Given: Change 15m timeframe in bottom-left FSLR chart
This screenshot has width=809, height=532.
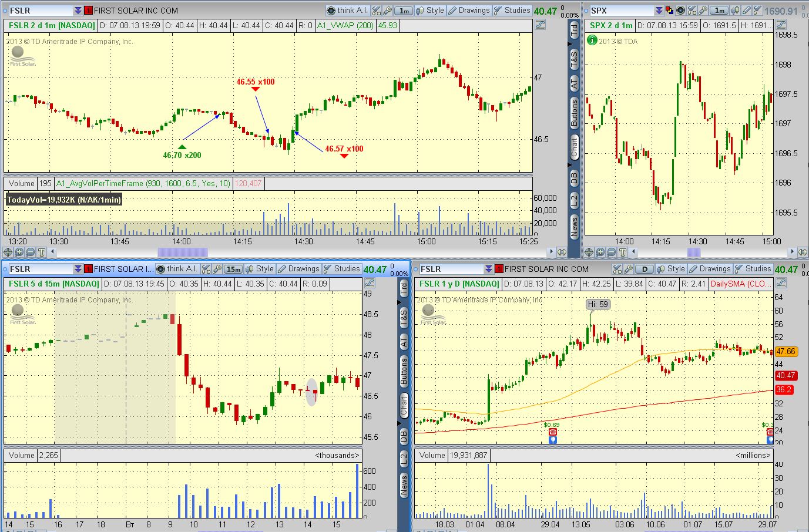Looking at the screenshot, I should coord(233,269).
